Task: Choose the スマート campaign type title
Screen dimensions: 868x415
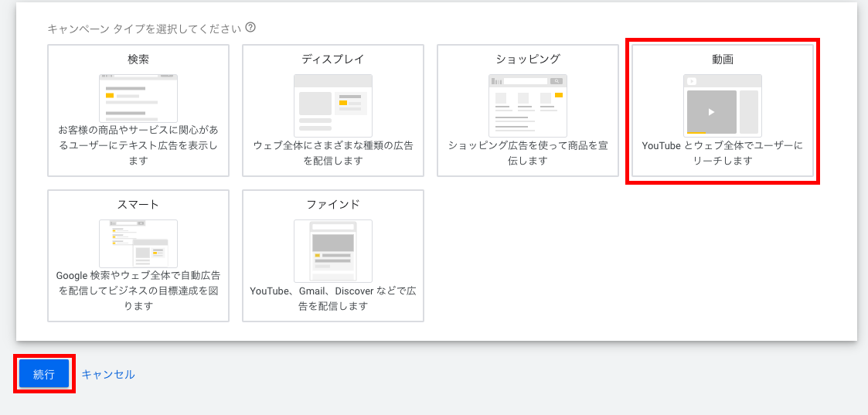Action: (x=138, y=205)
